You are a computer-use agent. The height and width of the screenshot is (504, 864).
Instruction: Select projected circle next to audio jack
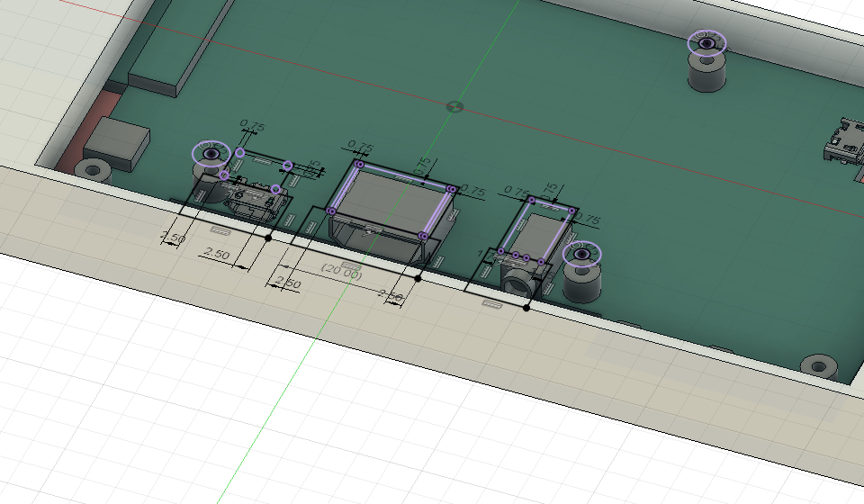coord(582,254)
